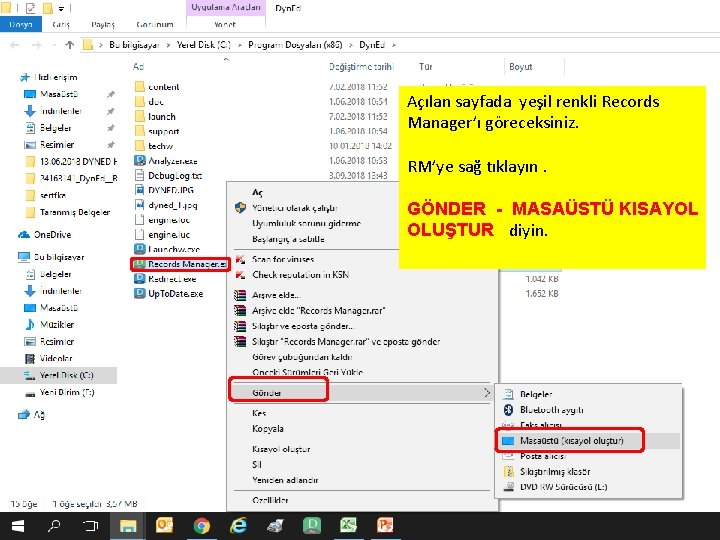Click the engine.luc file name

pyautogui.click(x=169, y=235)
